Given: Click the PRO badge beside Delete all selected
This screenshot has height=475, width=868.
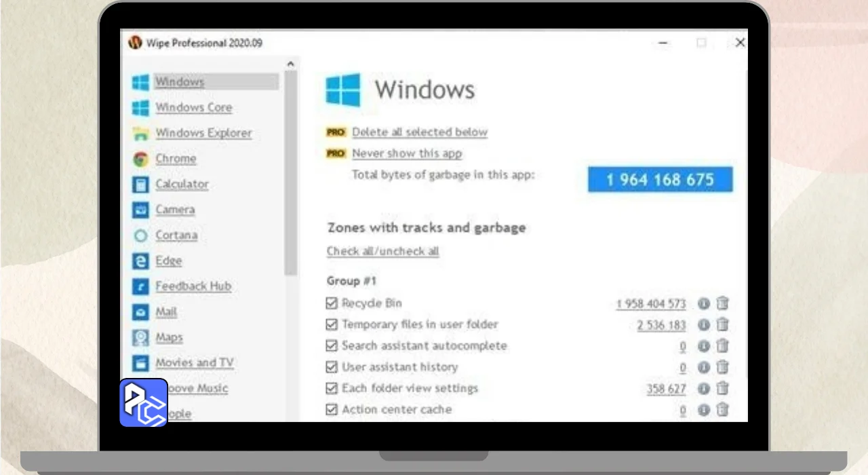Looking at the screenshot, I should coord(336,132).
